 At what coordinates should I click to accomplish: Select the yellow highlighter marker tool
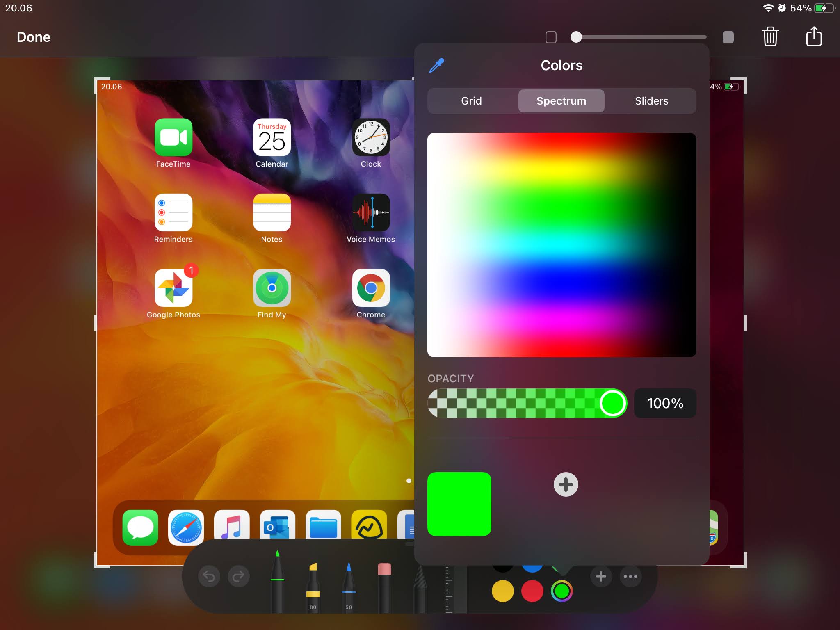(x=313, y=585)
